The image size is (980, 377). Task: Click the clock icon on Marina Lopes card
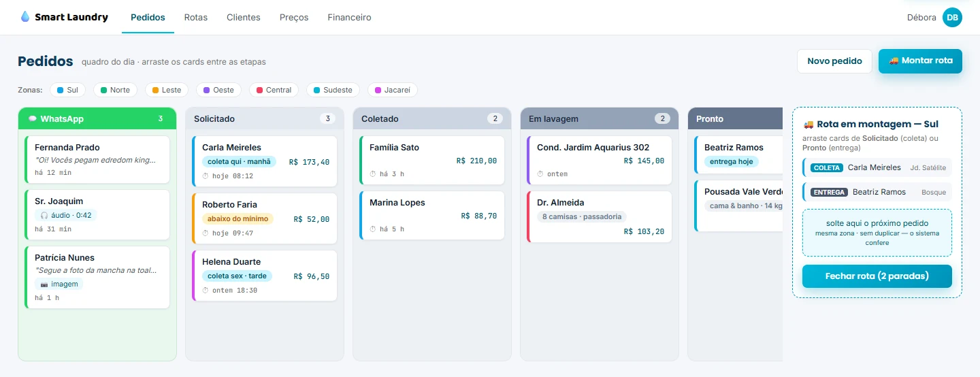click(373, 229)
